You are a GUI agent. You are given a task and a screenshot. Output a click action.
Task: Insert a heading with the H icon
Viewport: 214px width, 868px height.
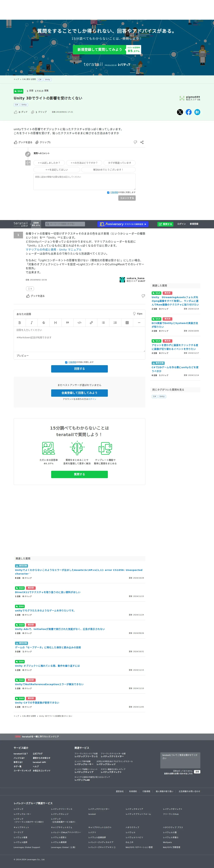point(55,322)
